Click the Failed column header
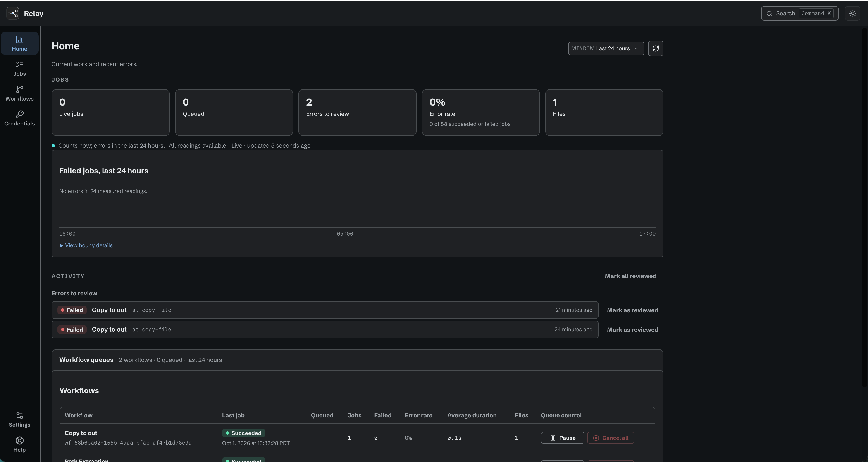The width and height of the screenshot is (868, 462). pyautogui.click(x=383, y=416)
